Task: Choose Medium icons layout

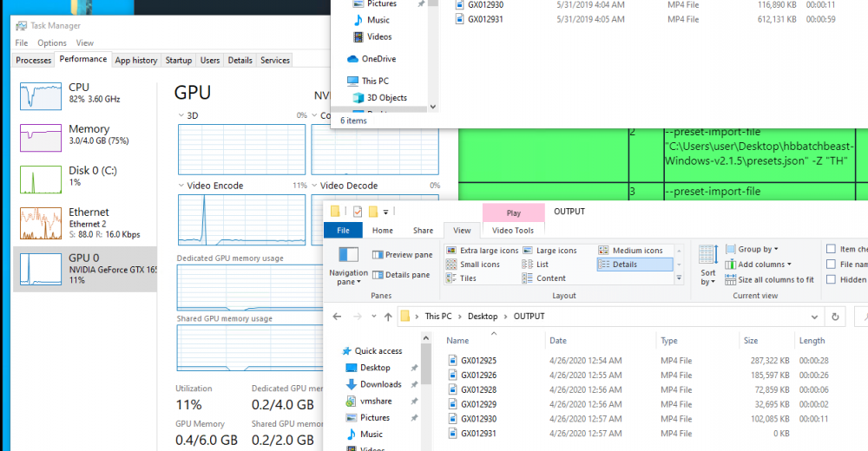Action: pyautogui.click(x=631, y=250)
